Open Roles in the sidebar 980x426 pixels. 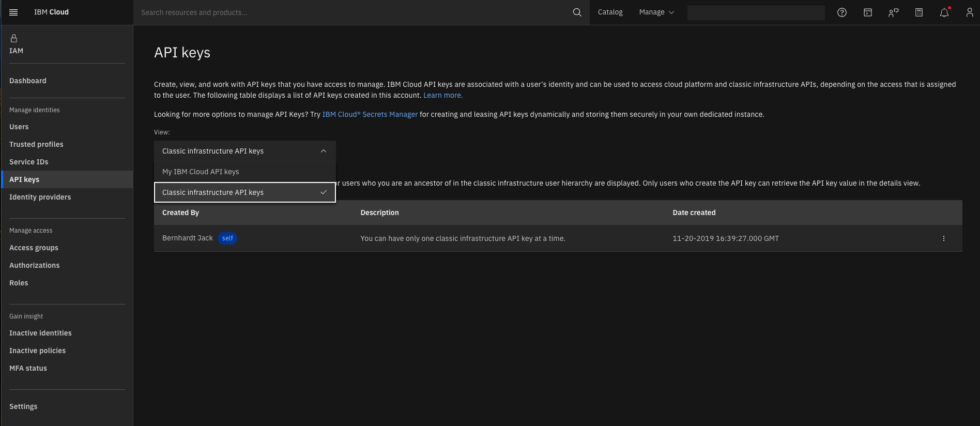click(x=19, y=283)
